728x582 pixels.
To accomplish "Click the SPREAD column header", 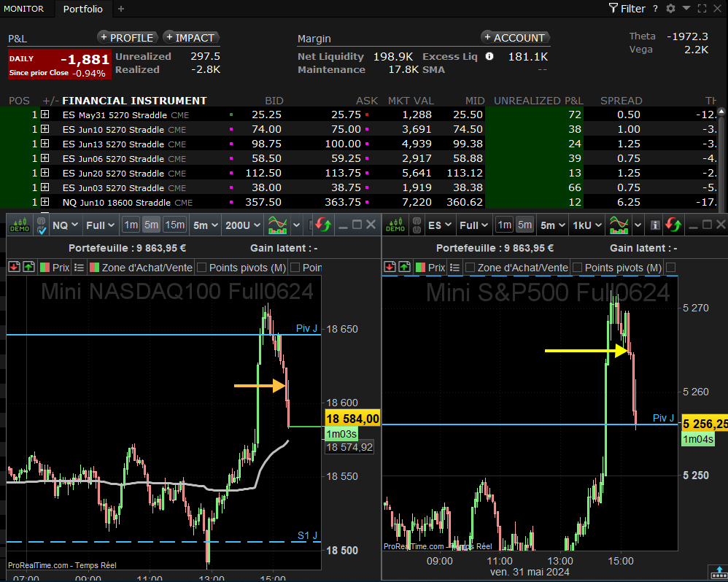I will 621,101.
